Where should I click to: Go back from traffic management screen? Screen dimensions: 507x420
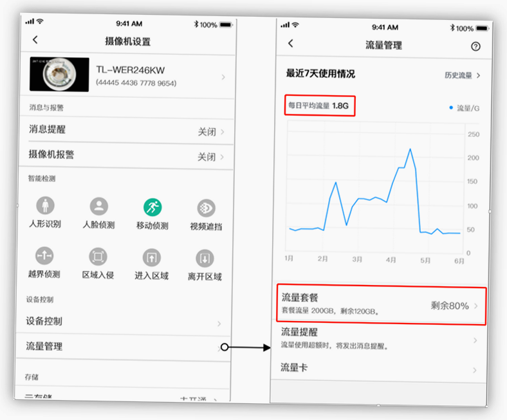[291, 43]
